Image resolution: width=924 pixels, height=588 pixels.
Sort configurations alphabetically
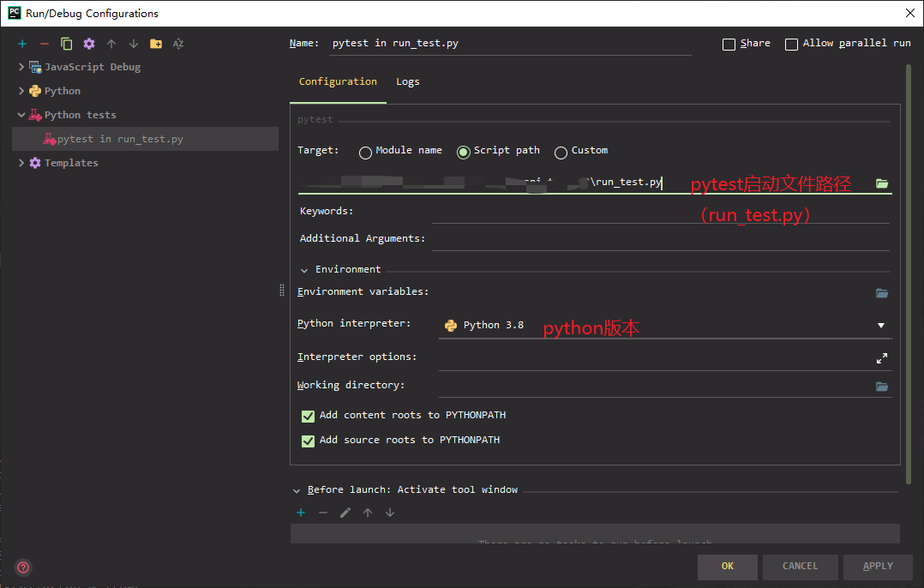tap(177, 43)
